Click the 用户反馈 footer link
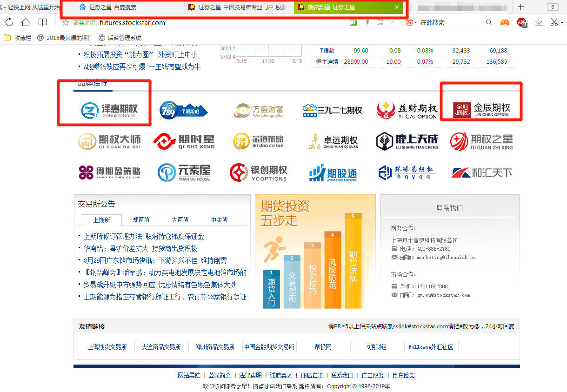 click(402, 375)
